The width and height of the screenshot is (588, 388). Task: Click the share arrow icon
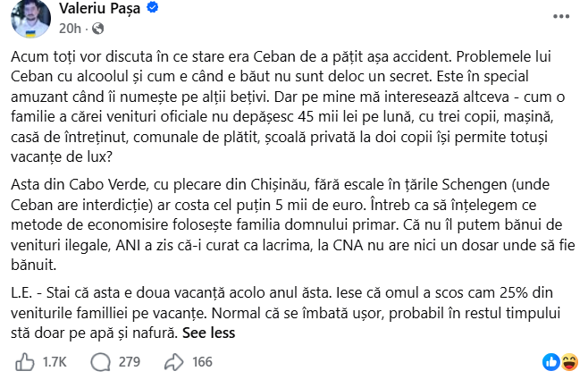[x=174, y=362]
